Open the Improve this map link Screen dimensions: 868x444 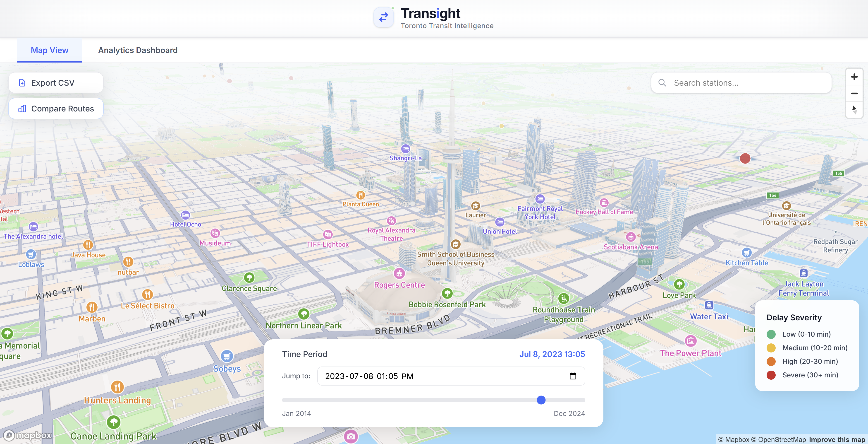tap(837, 439)
